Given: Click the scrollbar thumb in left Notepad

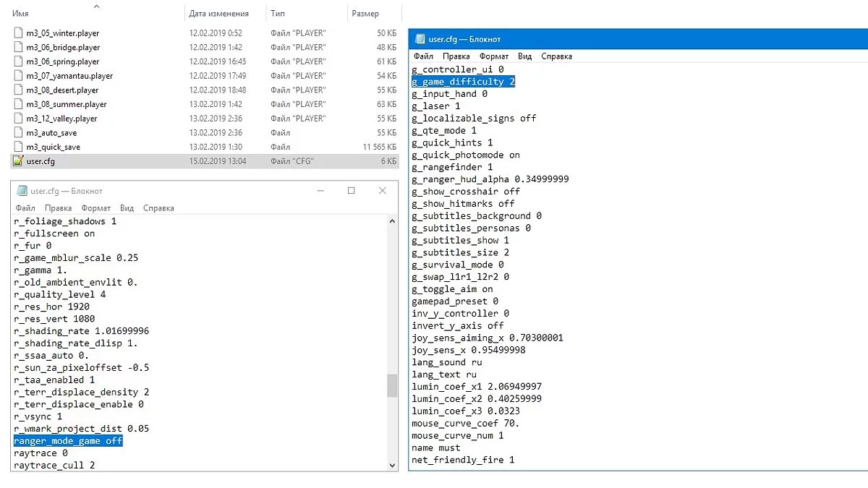Looking at the screenshot, I should pyautogui.click(x=392, y=385).
